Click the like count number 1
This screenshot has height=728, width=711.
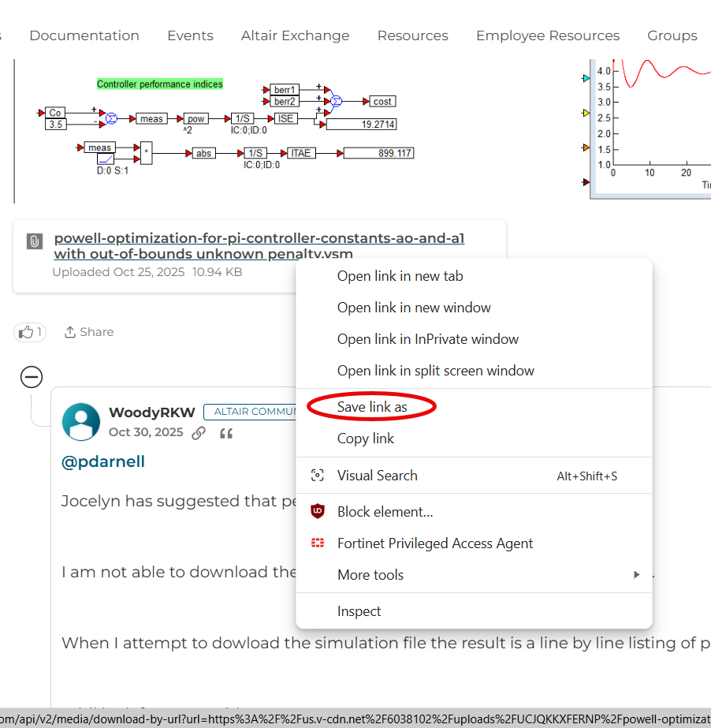tap(39, 332)
